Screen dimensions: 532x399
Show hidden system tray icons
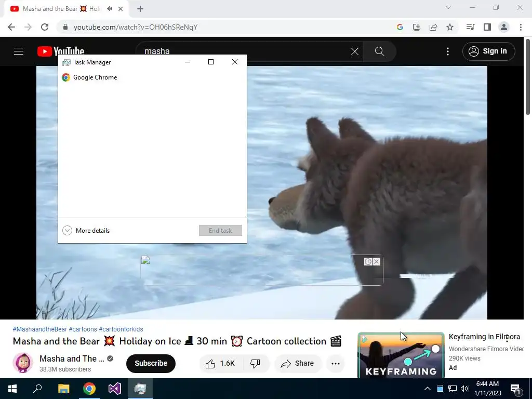pos(428,389)
